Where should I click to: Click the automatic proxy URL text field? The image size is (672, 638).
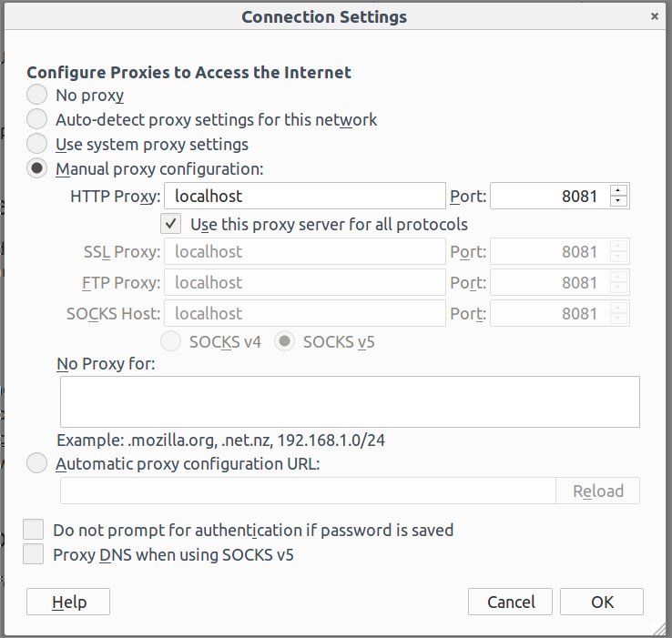pos(308,491)
